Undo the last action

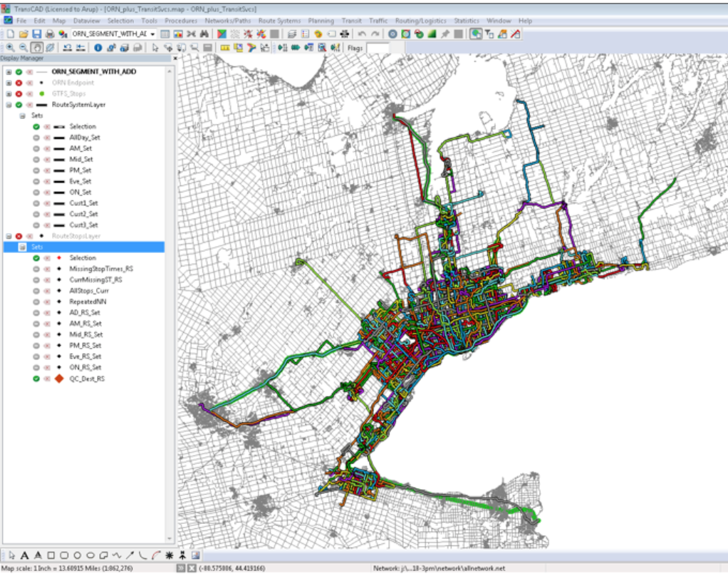(x=362, y=34)
